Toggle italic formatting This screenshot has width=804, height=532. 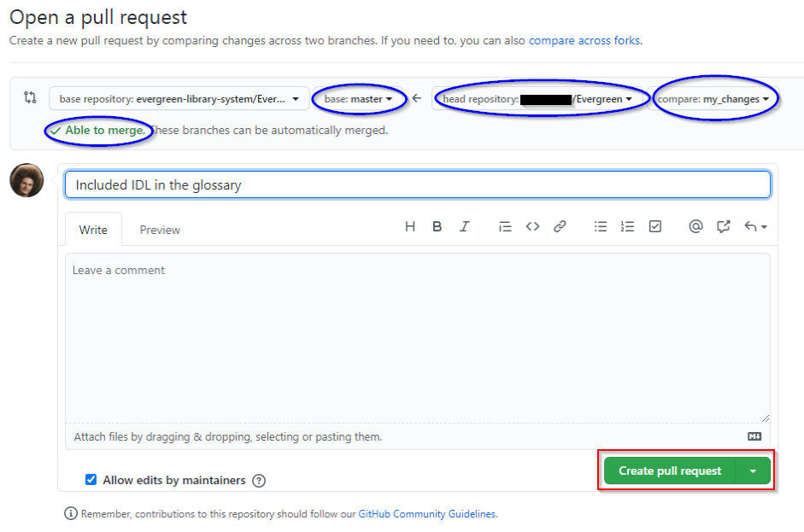[x=465, y=226]
